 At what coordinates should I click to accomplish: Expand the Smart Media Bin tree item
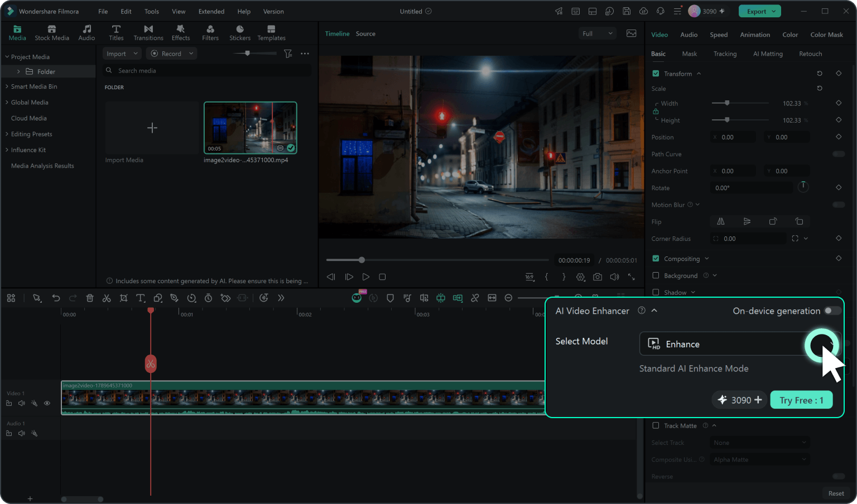tap(7, 86)
